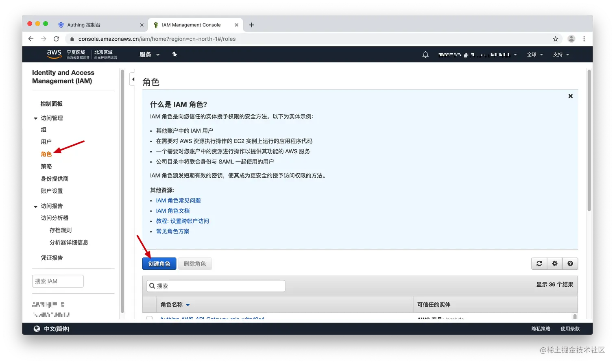Sort by 角色名称 column header
Viewport: 615px width, 364px height.
[175, 305]
